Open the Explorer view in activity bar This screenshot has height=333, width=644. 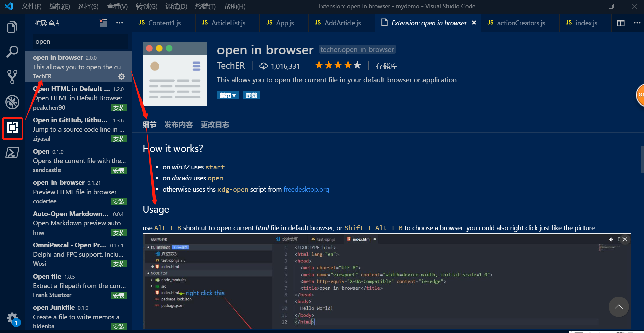pos(12,27)
